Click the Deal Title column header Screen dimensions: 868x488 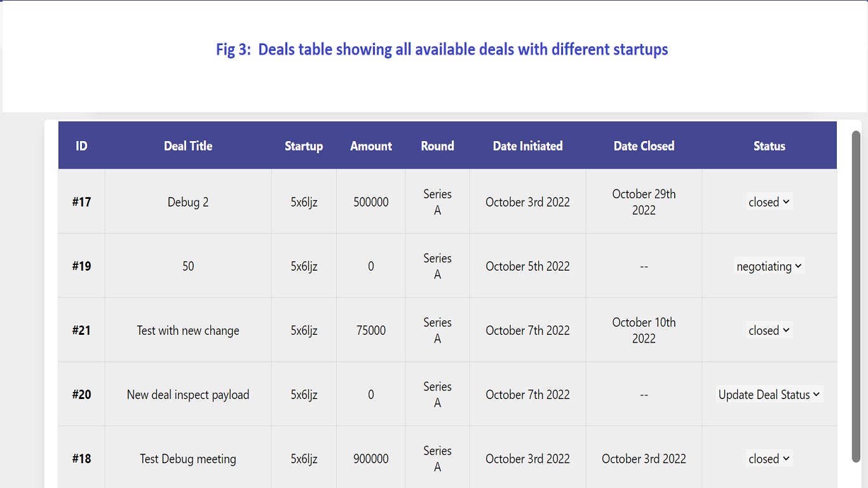point(188,146)
